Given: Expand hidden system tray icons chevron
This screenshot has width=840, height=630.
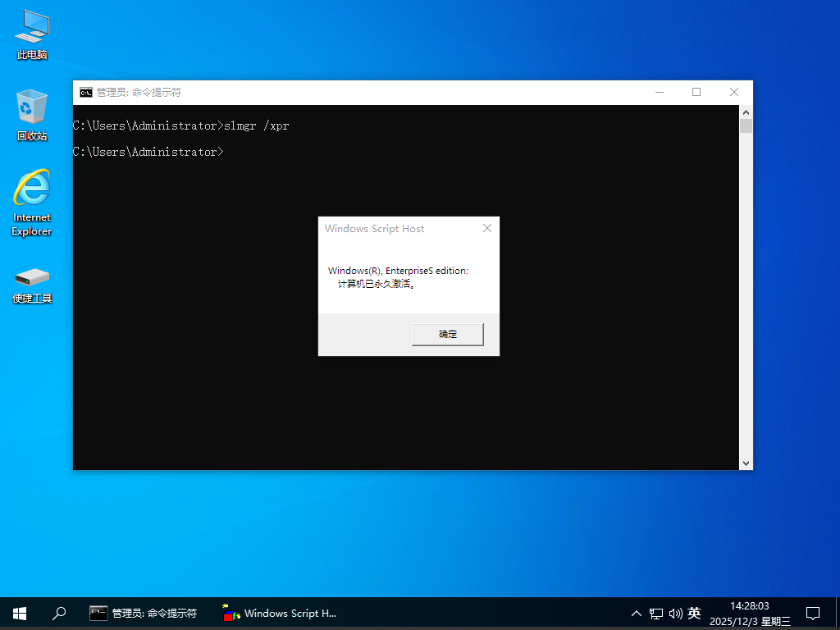Looking at the screenshot, I should click(x=636, y=613).
